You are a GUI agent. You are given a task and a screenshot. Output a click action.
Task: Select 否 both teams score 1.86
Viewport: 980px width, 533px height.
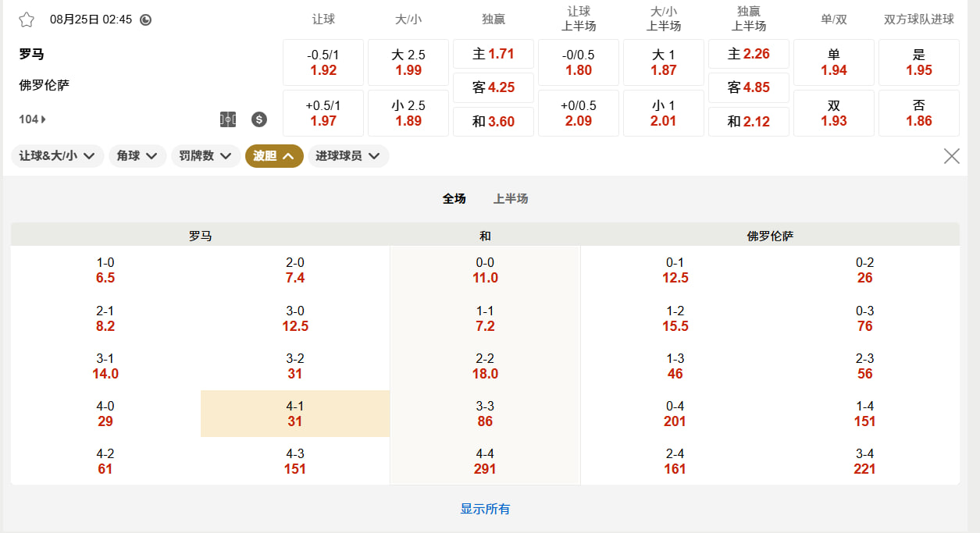click(x=919, y=113)
